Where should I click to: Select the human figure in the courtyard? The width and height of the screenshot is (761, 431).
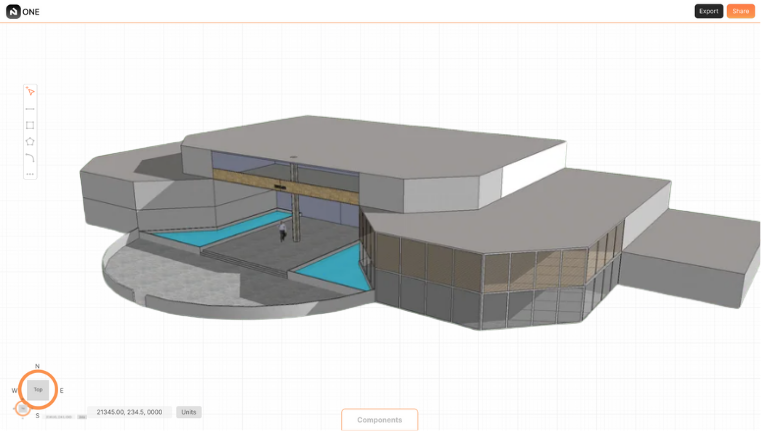click(x=283, y=232)
